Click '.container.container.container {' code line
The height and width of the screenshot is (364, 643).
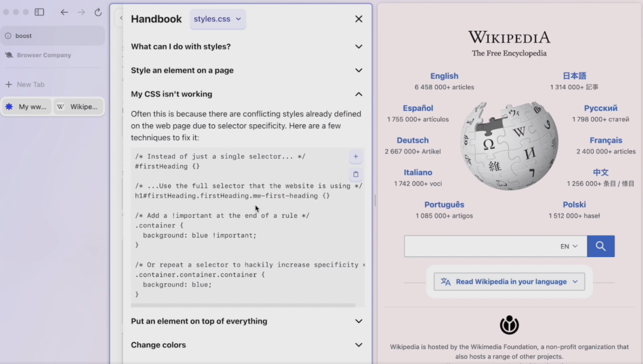[x=199, y=275]
